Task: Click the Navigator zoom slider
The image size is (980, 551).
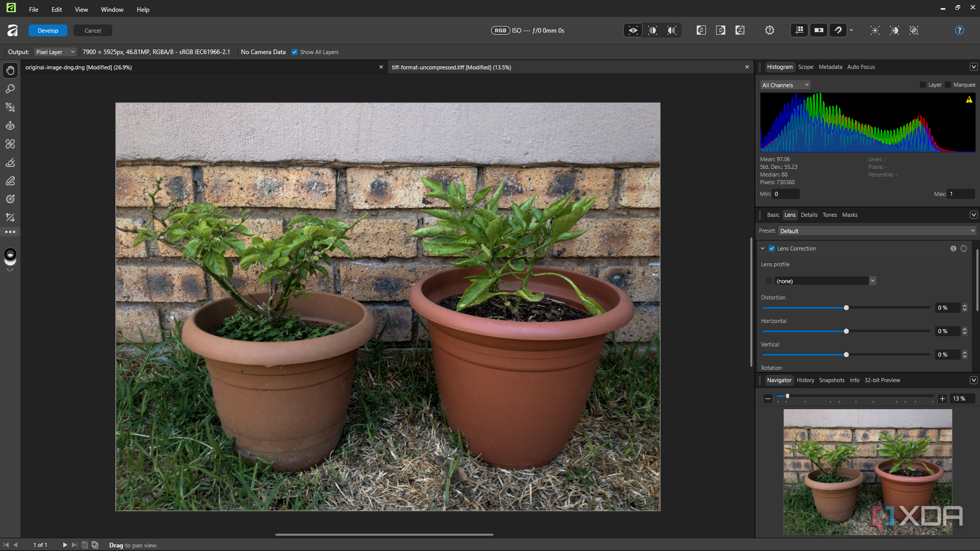Action: pyautogui.click(x=855, y=396)
